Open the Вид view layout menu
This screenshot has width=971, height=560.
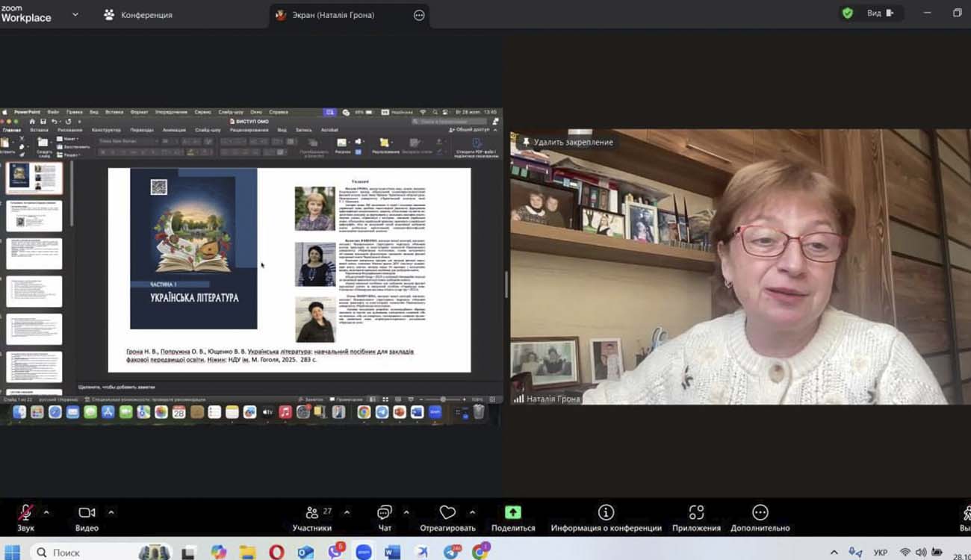point(878,13)
